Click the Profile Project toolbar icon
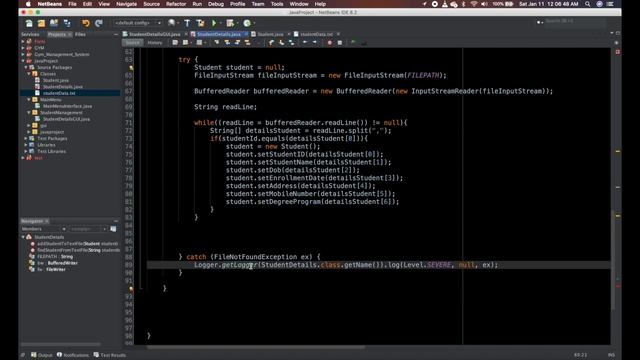Screen dimensions: 640x360 click(247, 23)
